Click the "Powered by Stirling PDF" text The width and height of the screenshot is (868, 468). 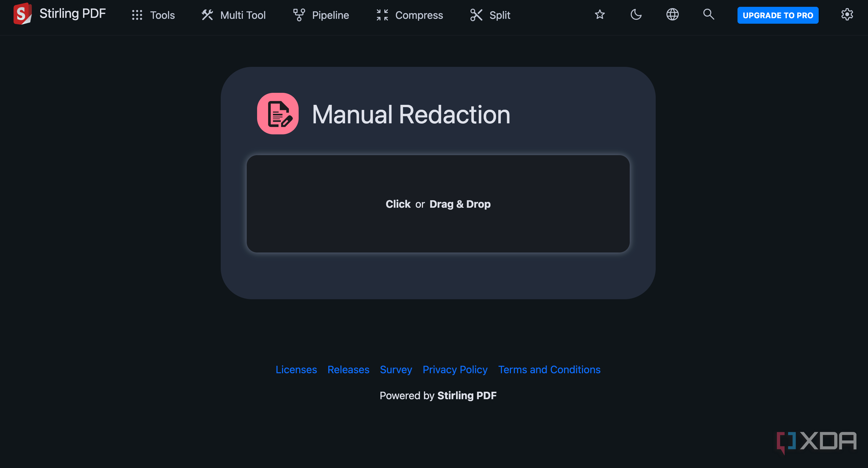pyautogui.click(x=438, y=396)
